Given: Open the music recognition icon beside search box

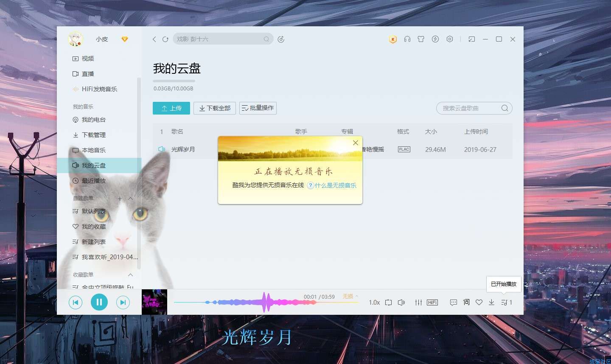Looking at the screenshot, I should (x=281, y=39).
